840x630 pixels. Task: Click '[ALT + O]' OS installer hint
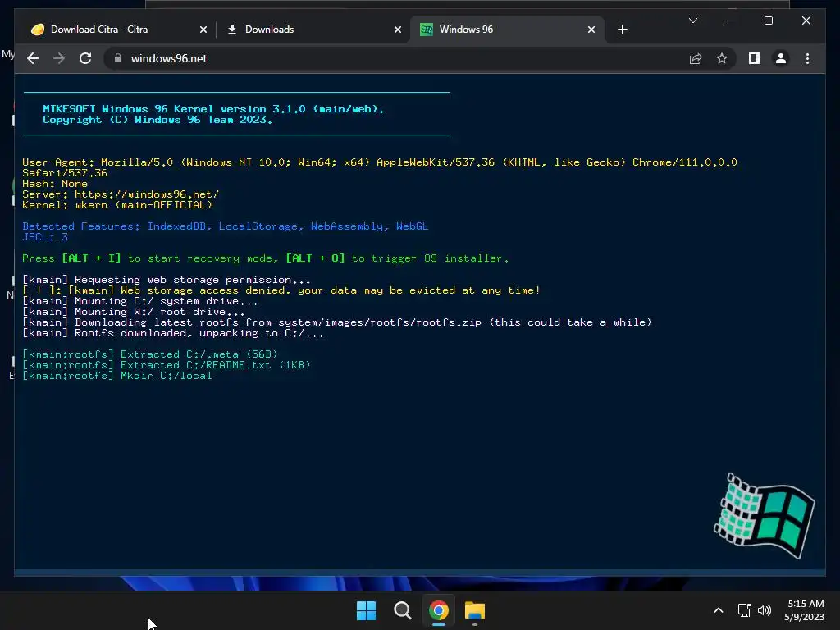click(315, 258)
